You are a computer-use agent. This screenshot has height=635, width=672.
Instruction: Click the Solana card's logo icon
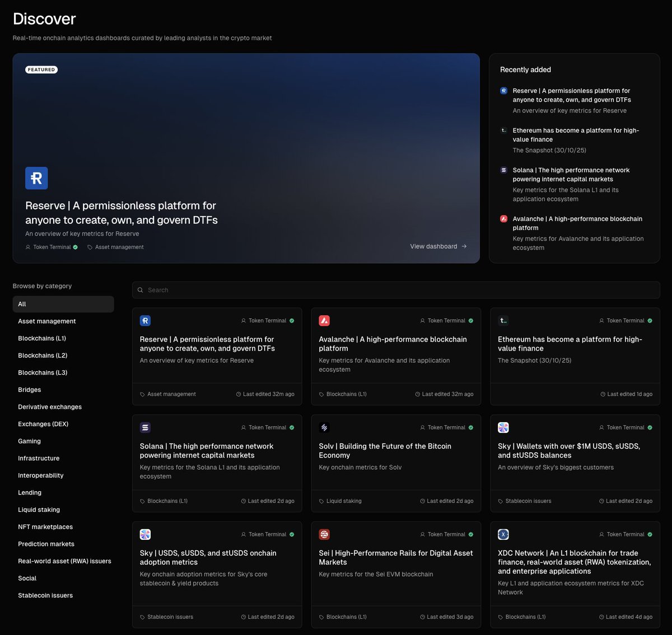tap(145, 427)
